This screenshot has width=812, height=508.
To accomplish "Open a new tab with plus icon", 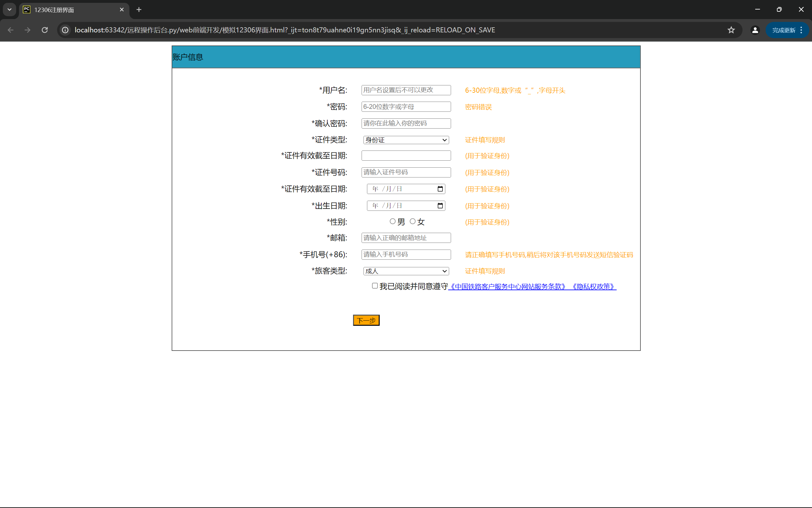I will (139, 10).
